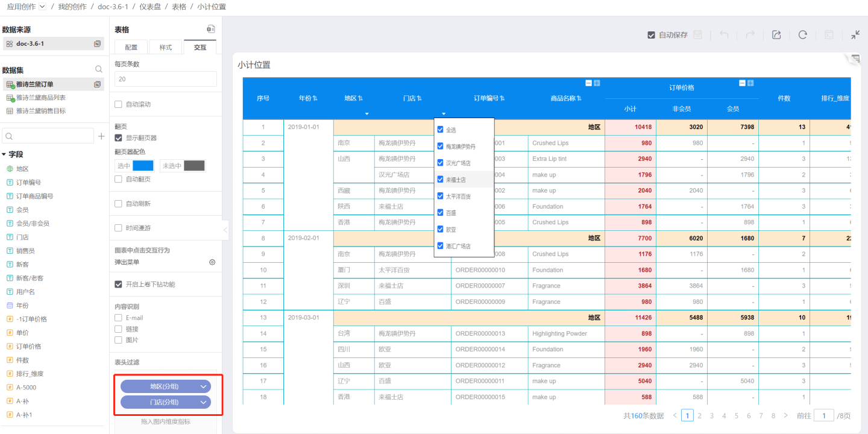Expand the 门店(分组) header filter dropdown
Viewport: 868px width, 434px height.
coord(204,402)
